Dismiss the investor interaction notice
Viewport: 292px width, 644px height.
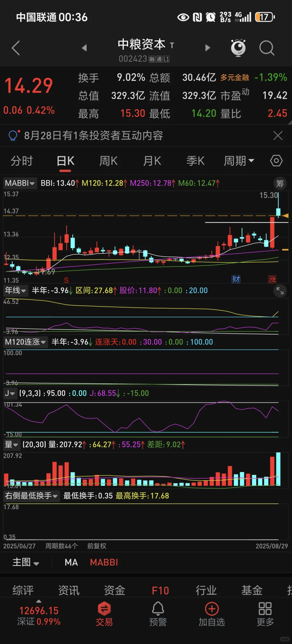coord(278,135)
